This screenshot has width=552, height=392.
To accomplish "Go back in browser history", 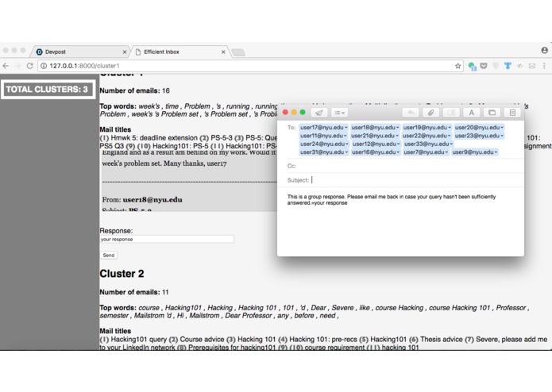I will click(6, 66).
